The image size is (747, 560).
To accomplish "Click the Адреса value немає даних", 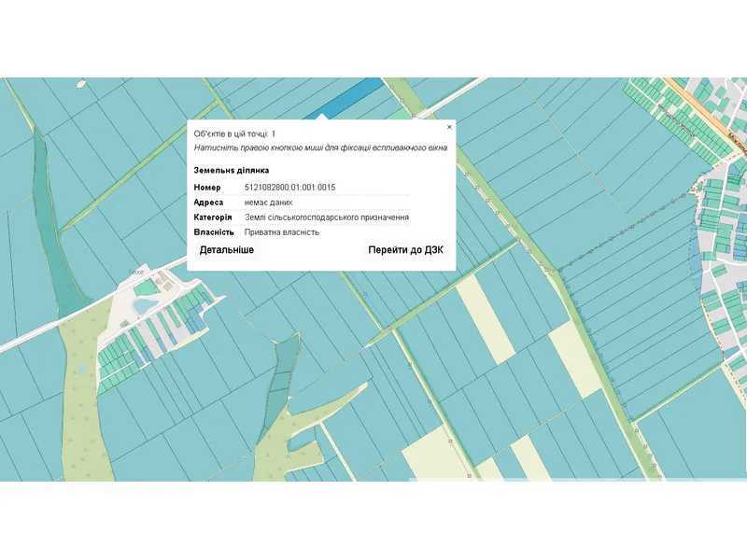I will pyautogui.click(x=268, y=203).
